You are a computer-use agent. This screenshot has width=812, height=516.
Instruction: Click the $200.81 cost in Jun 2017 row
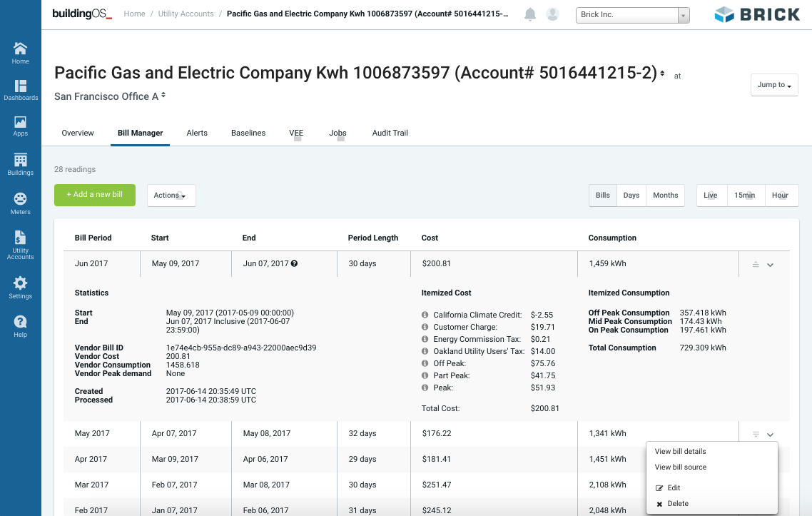[x=437, y=263]
